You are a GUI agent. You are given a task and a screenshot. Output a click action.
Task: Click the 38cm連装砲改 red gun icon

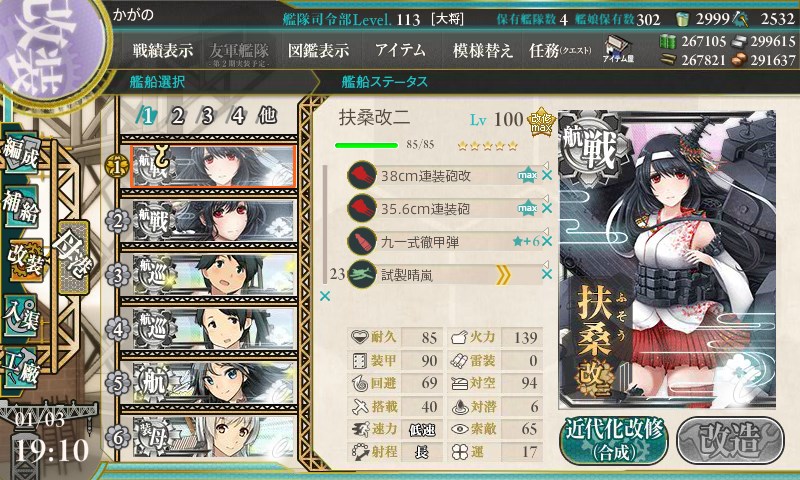click(362, 175)
